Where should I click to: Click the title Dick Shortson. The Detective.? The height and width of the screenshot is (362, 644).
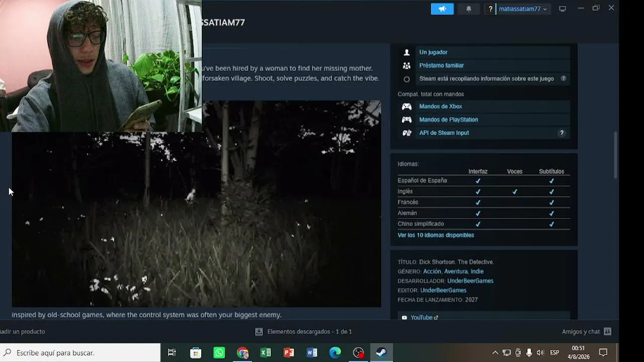(x=456, y=262)
